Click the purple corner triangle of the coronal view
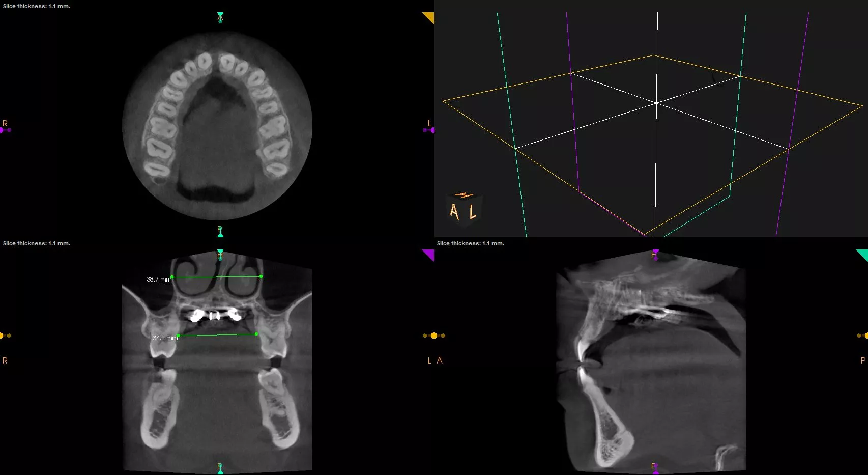Screen dimensions: 868x475 (x=429, y=254)
